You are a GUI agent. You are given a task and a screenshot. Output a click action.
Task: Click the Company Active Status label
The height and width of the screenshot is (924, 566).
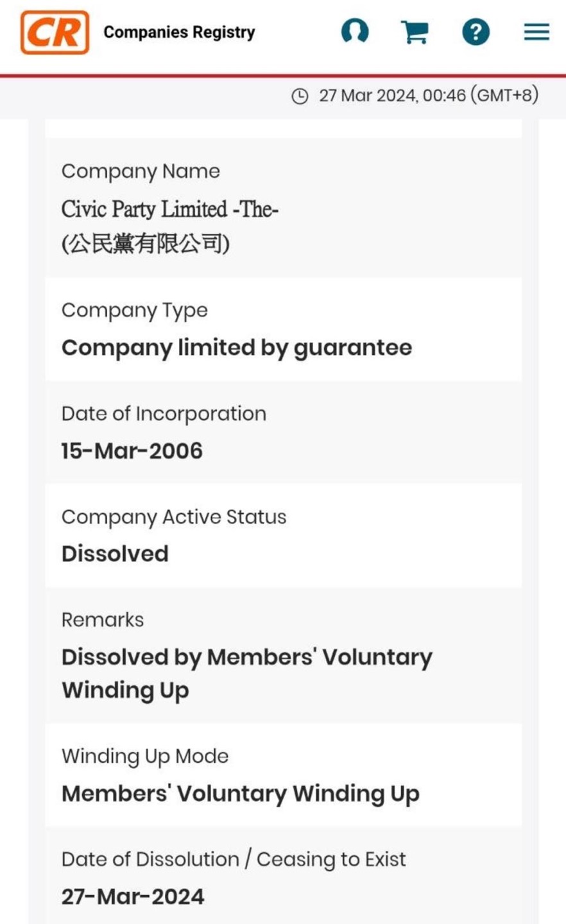(174, 517)
